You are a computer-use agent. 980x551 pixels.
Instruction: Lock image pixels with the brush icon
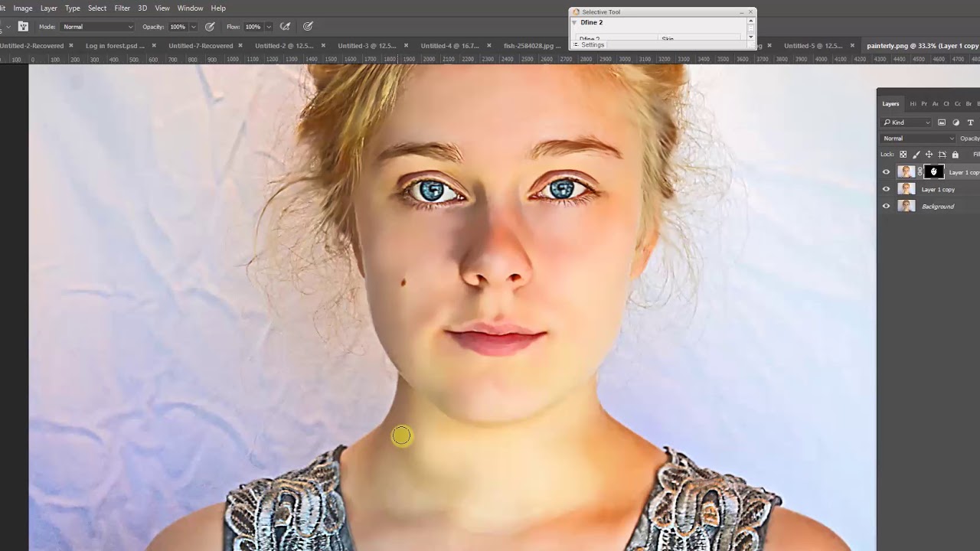pos(916,155)
